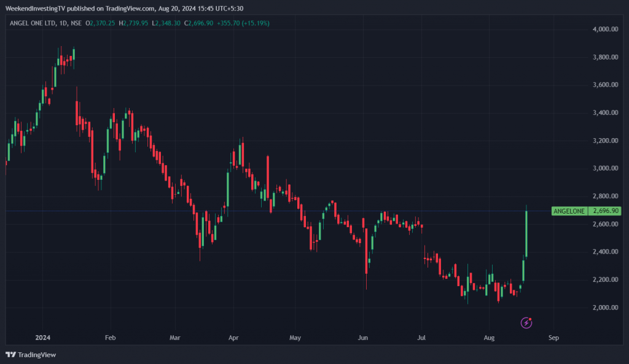Image resolution: width=629 pixels, height=364 pixels.
Task: Click the 4,000.00 price axis label
Action: (605, 29)
